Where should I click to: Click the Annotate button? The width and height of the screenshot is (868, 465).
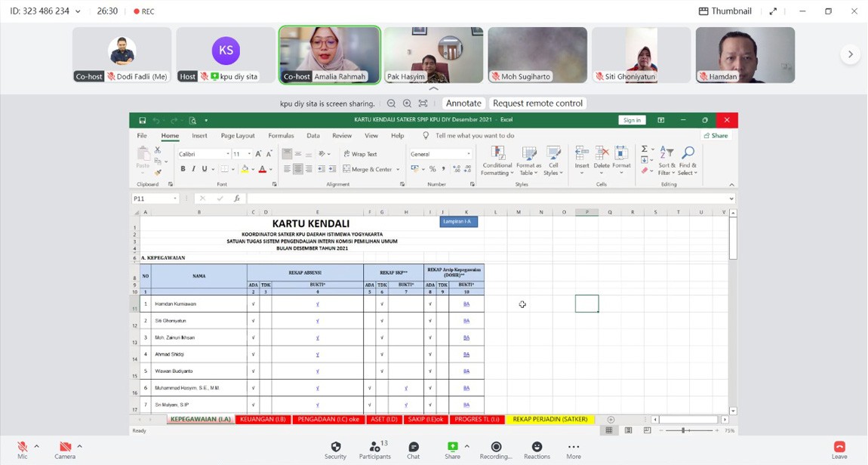(463, 103)
